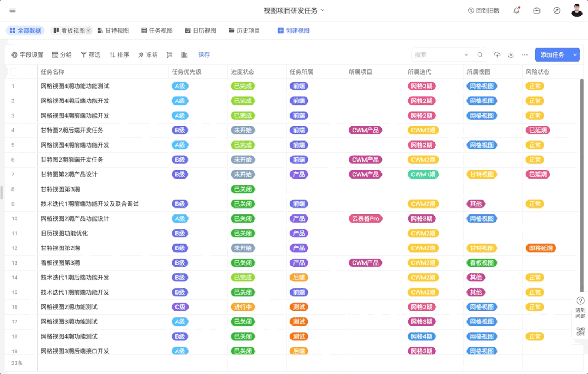Click the row height icon
588x374 pixels.
tap(169, 55)
